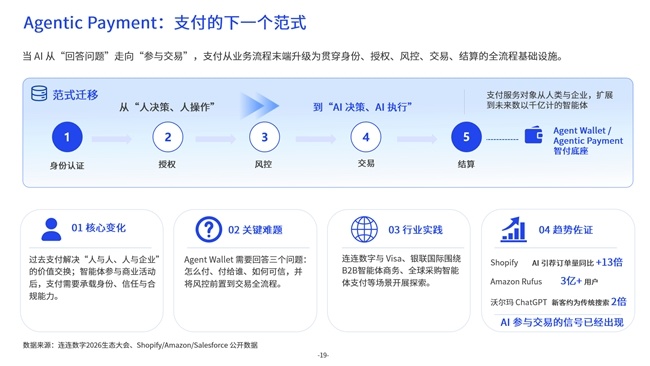The image size is (650, 366).
Task: Click the 02 关键难题 heading
Action: coord(255,230)
